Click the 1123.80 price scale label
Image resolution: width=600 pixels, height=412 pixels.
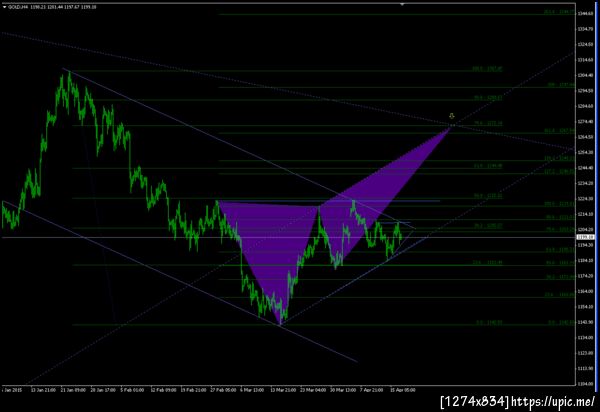tap(585, 353)
